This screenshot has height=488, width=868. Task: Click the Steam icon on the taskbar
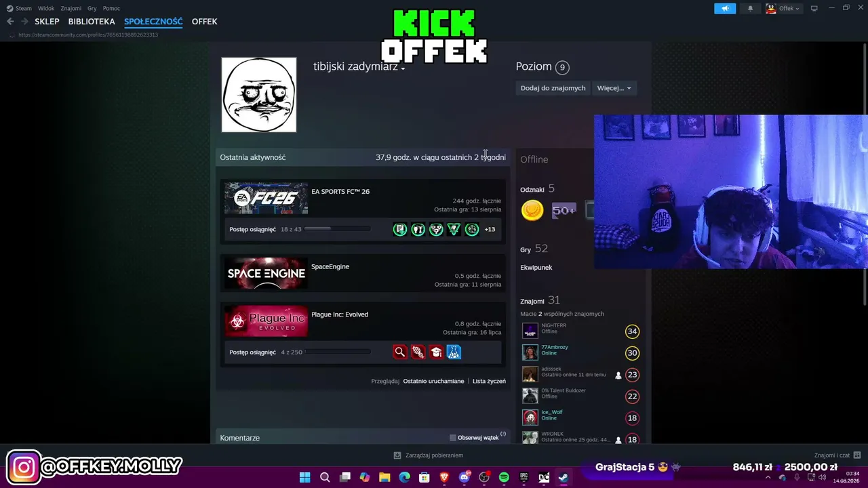(564, 477)
